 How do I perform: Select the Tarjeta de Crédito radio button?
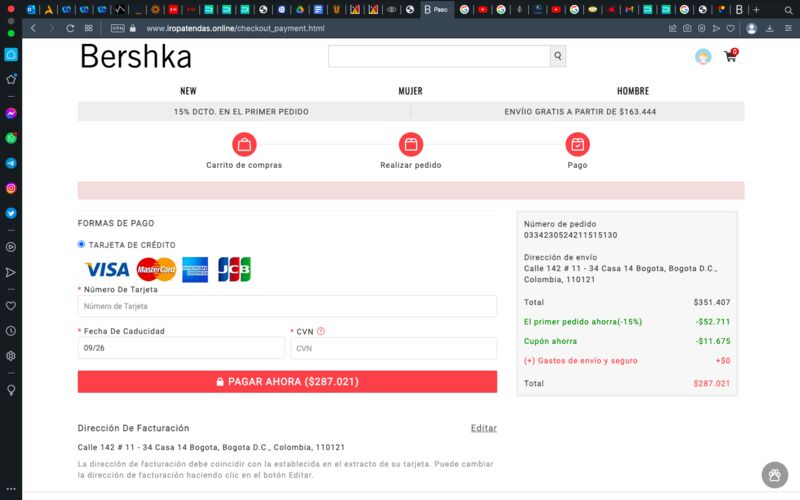click(81, 244)
